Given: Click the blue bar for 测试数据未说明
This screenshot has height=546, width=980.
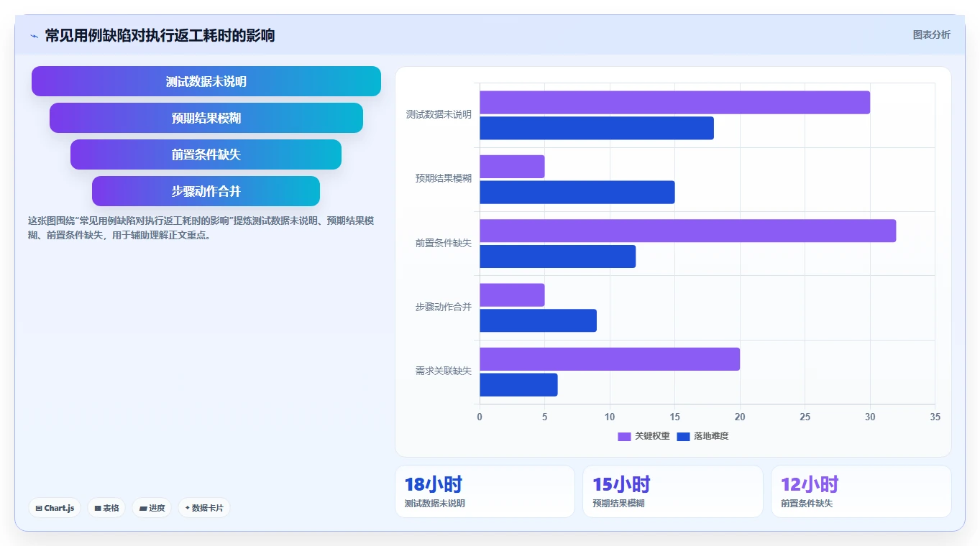Looking at the screenshot, I should (597, 128).
